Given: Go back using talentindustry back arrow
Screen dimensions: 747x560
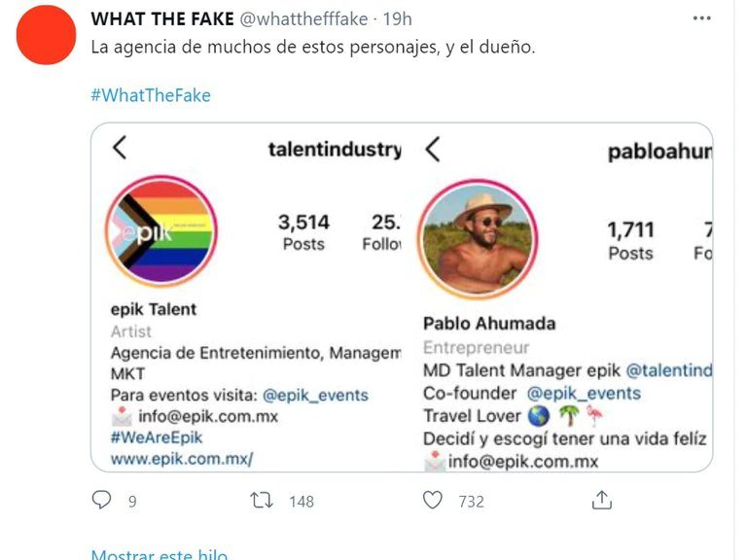Looking at the screenshot, I should (x=120, y=148).
